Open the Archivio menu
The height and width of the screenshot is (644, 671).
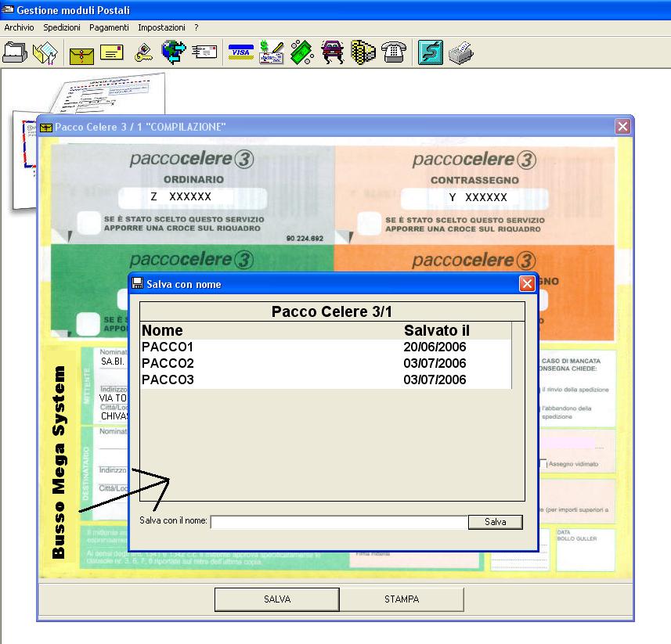pos(20,27)
